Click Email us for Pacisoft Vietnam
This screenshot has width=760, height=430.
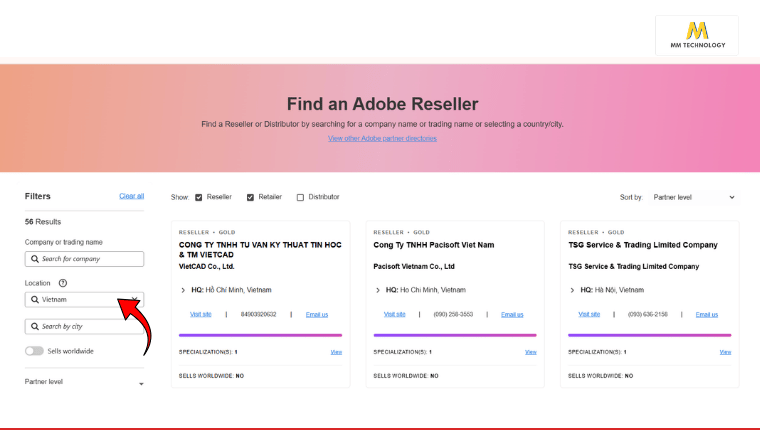[x=512, y=315]
